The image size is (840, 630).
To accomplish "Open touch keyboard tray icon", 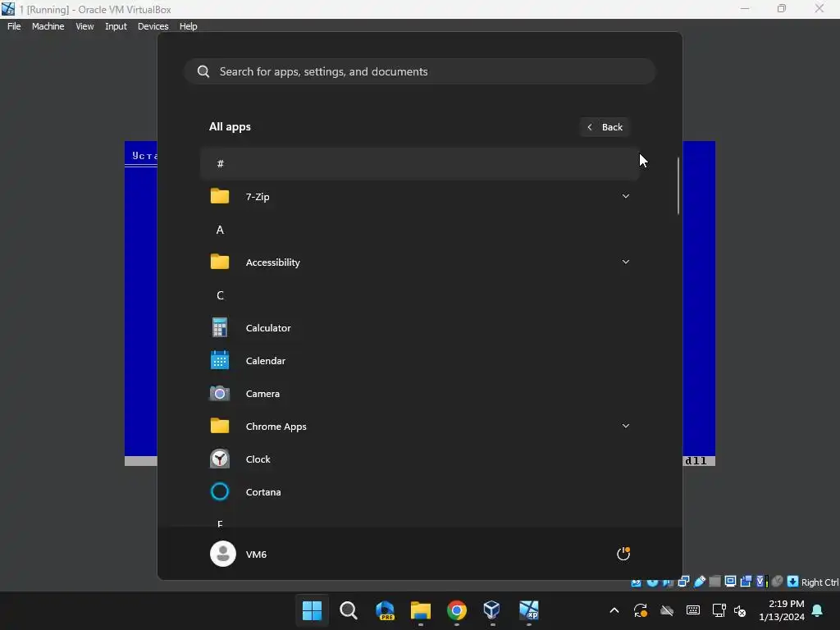I will (x=692, y=610).
